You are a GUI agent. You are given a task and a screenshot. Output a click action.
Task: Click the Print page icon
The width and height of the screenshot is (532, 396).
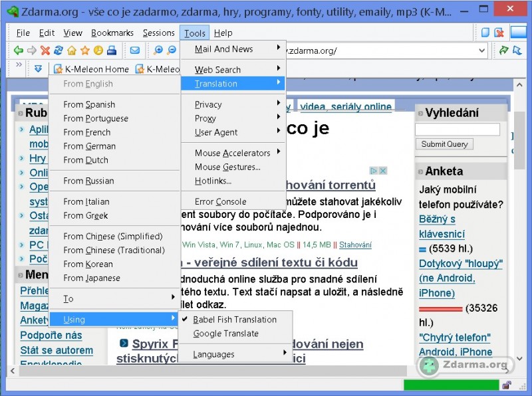[x=112, y=50]
